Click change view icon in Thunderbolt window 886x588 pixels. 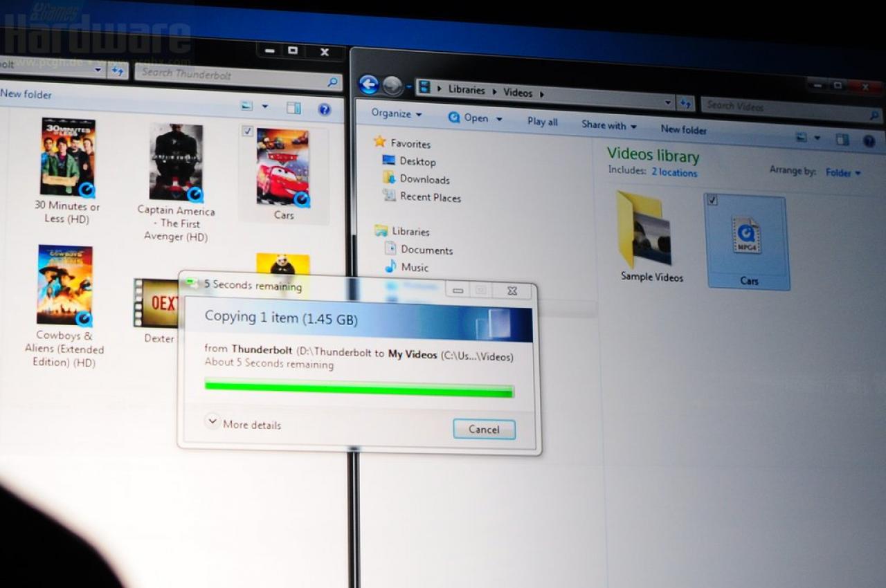(247, 106)
